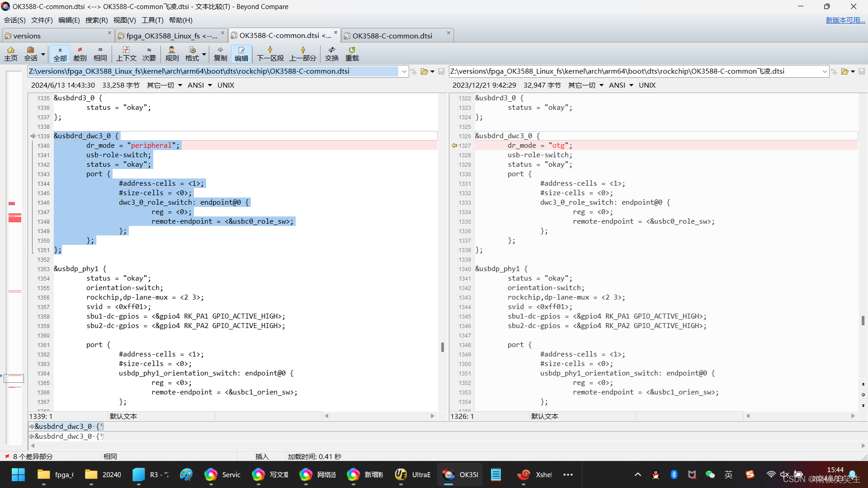Screen dimensions: 868x488
Task: Go to Previous Section (上一部分)
Action: (x=303, y=53)
